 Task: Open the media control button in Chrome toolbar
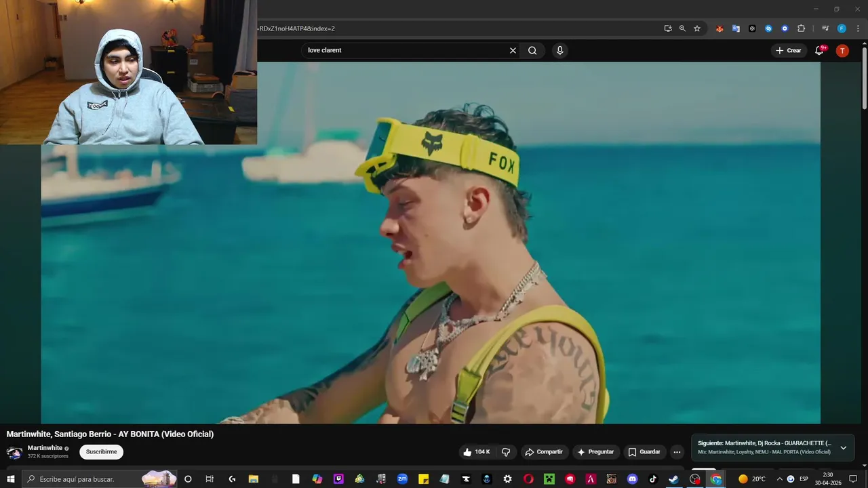pos(825,28)
